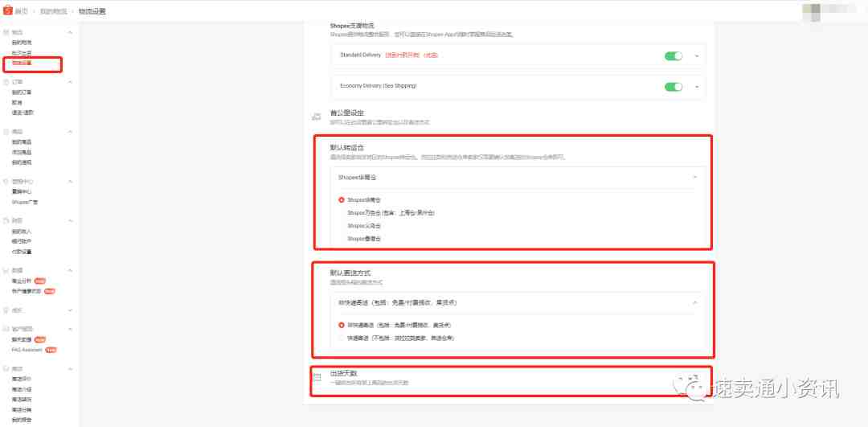Turn off the Economy Delivery (Sea Shipping) switch

(x=674, y=87)
